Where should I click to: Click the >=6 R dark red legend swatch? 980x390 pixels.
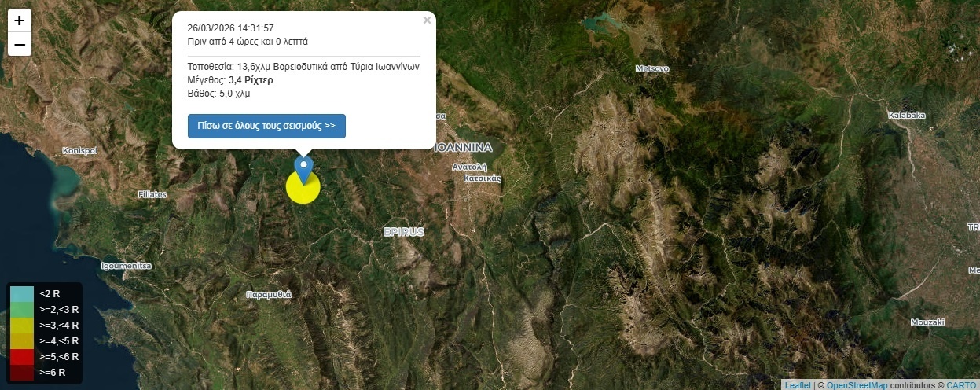[22, 373]
